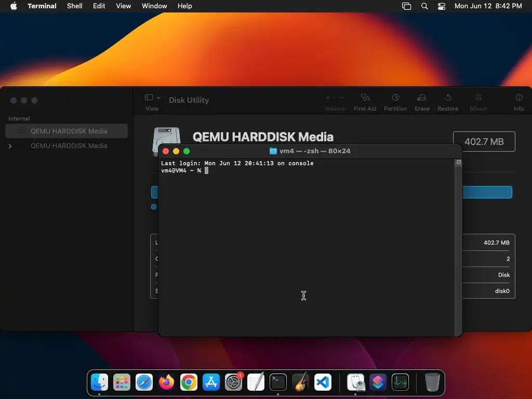Select the first QEMU HARDDISK Media sidebar item
532x399 pixels.
(x=66, y=131)
